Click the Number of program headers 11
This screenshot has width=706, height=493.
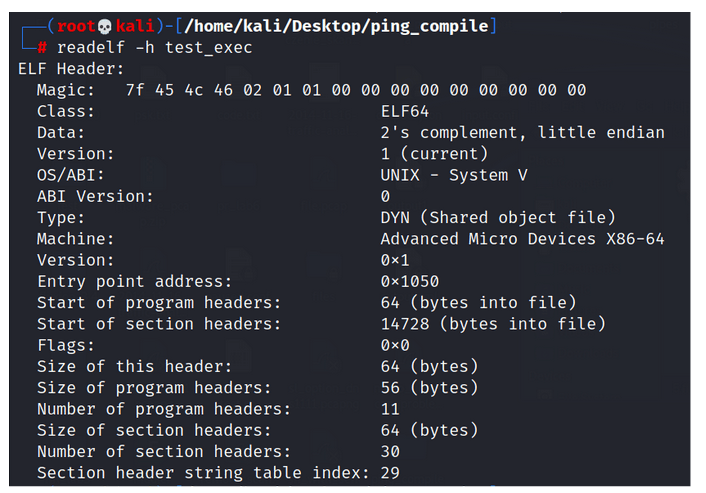pos(390,409)
